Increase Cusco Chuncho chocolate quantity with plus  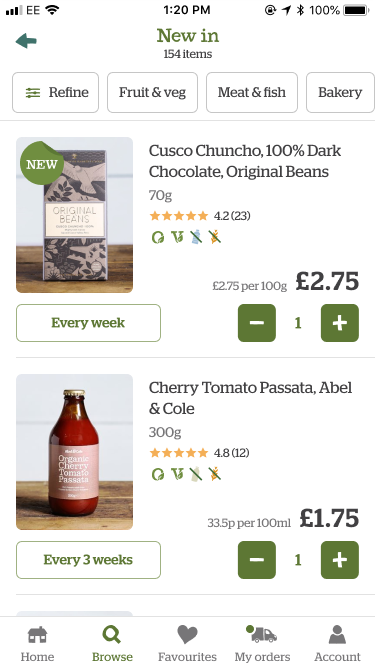pos(340,323)
